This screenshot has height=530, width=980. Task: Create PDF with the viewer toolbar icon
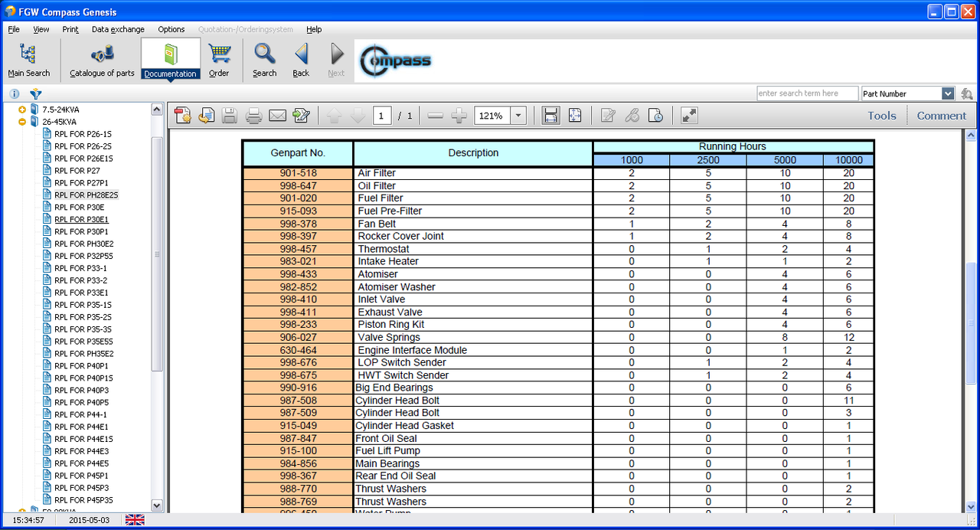[183, 116]
